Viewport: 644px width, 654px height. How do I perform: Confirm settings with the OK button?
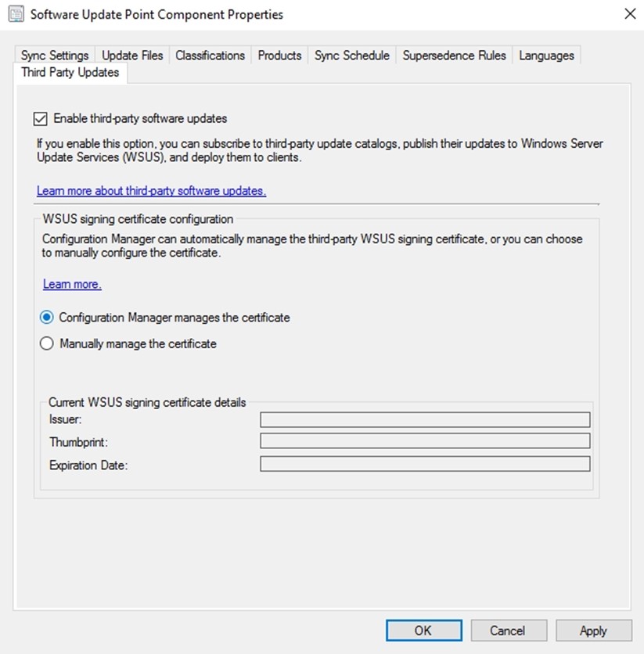tap(424, 631)
